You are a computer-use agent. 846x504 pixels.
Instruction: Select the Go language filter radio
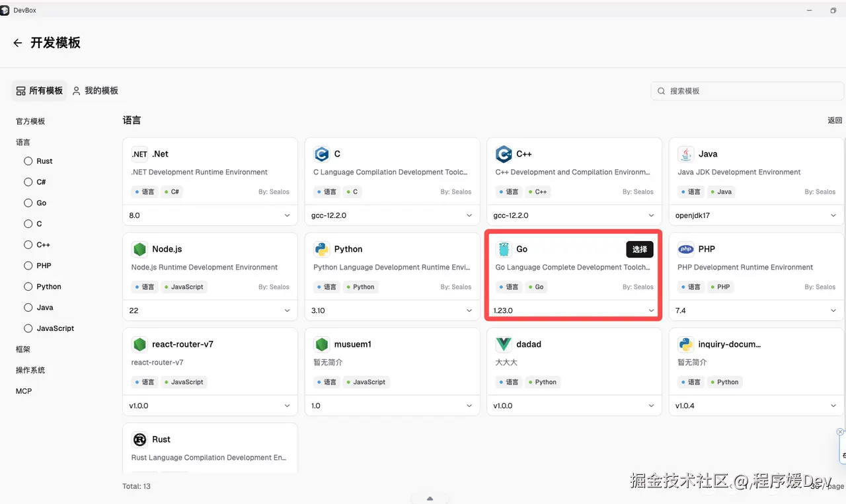(x=28, y=203)
